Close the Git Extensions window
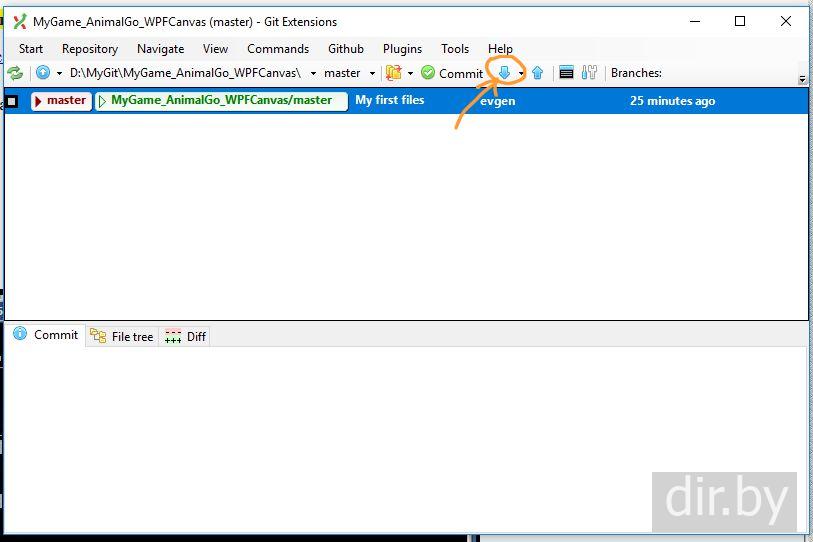 786,21
